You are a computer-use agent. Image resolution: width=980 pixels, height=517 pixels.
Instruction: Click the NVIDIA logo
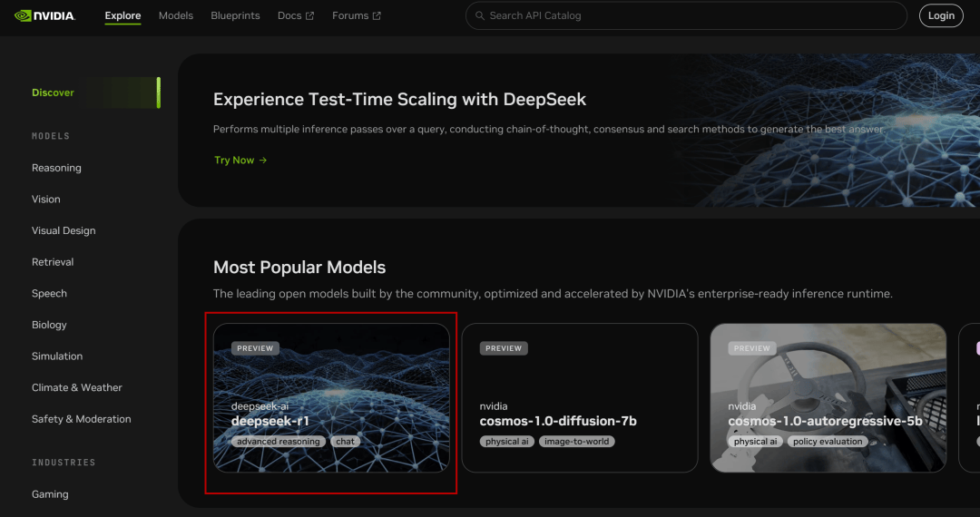click(x=45, y=15)
